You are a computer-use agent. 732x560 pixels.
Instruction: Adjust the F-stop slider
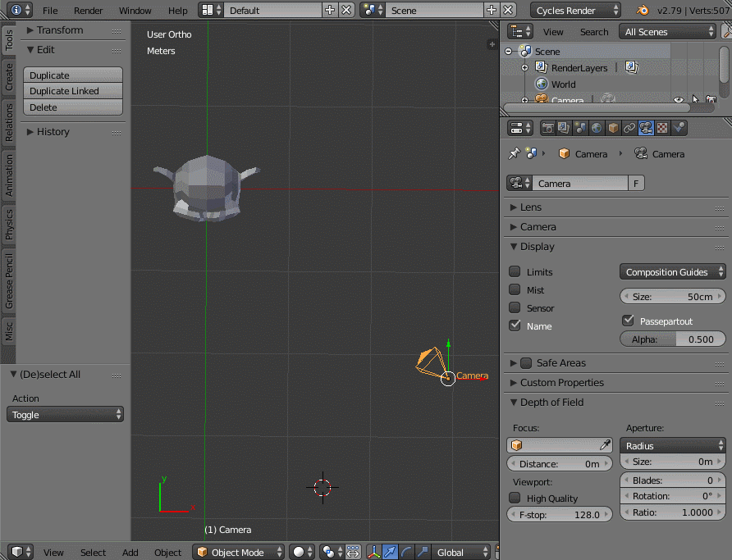tap(560, 514)
